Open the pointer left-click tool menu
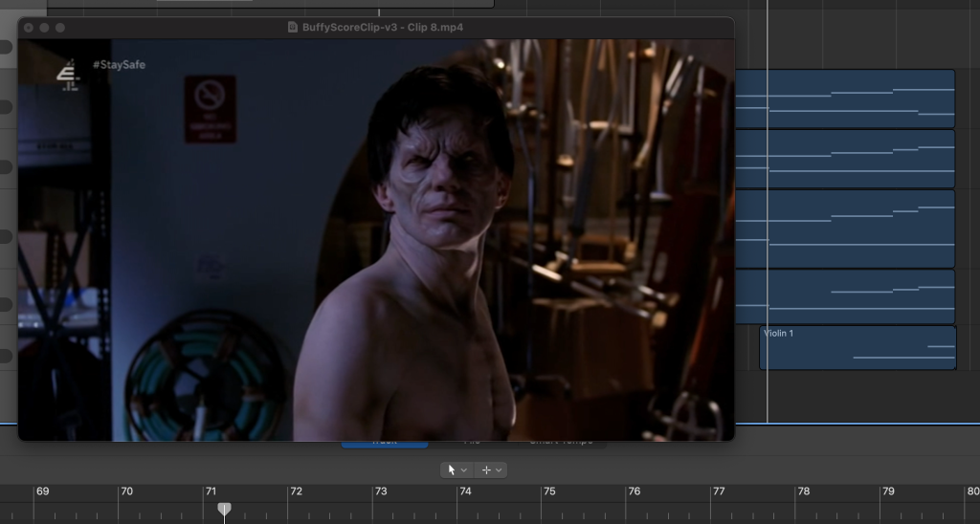The image size is (980, 524). (457, 469)
